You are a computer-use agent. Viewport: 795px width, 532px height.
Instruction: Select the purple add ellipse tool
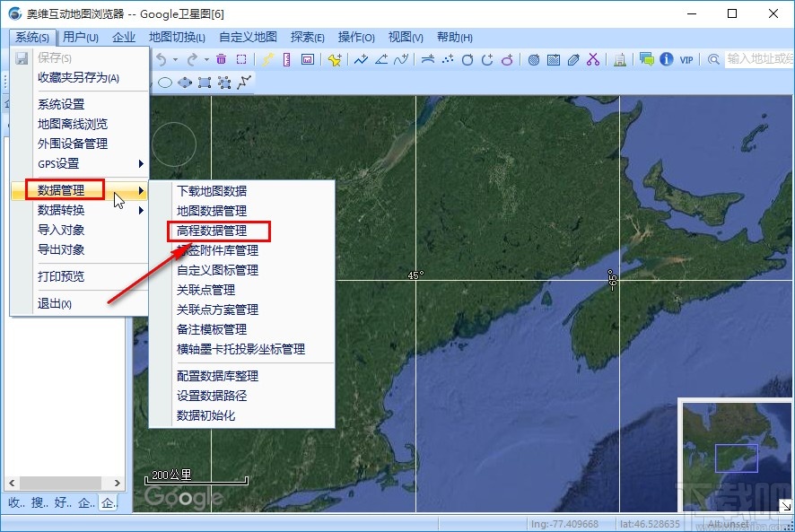(507, 60)
